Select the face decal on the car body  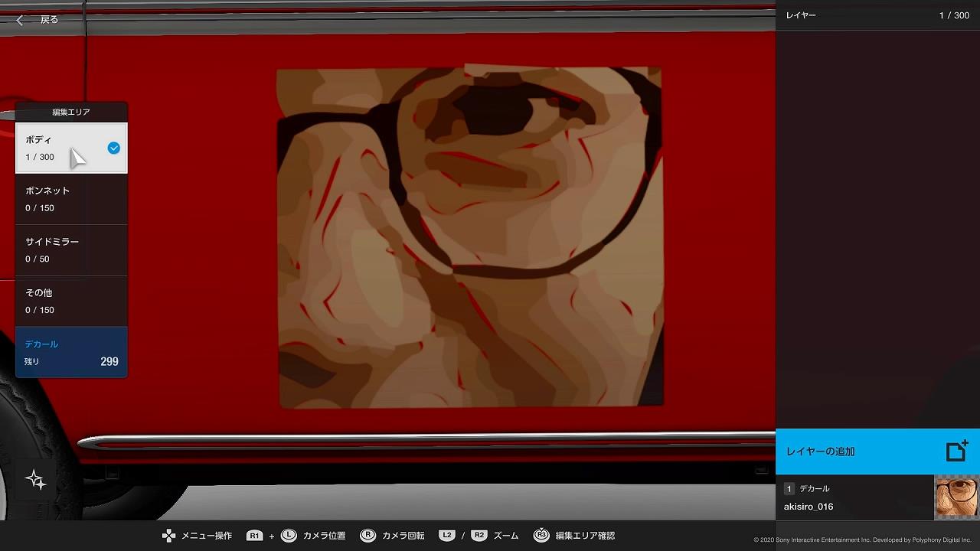470,237
